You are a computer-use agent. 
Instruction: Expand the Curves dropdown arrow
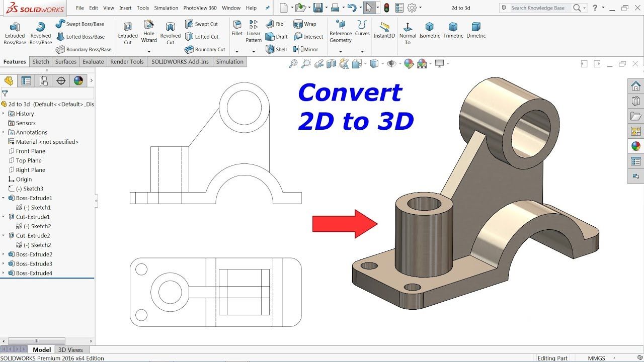[x=362, y=51]
